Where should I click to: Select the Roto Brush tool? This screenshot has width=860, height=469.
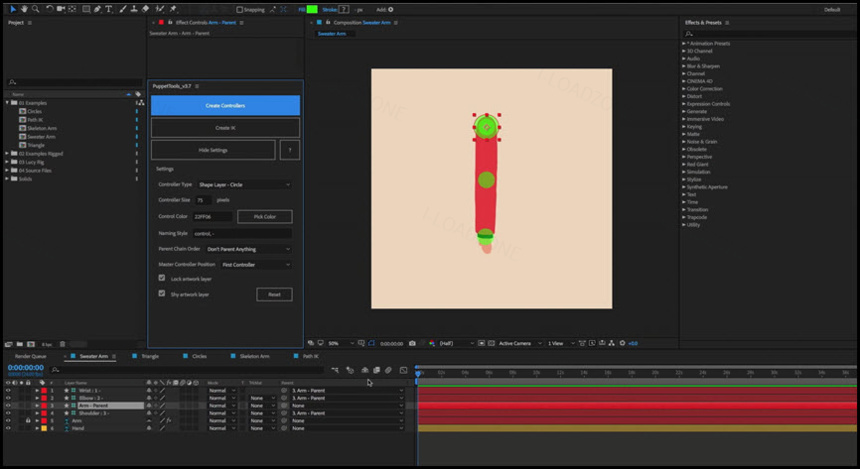(160, 9)
